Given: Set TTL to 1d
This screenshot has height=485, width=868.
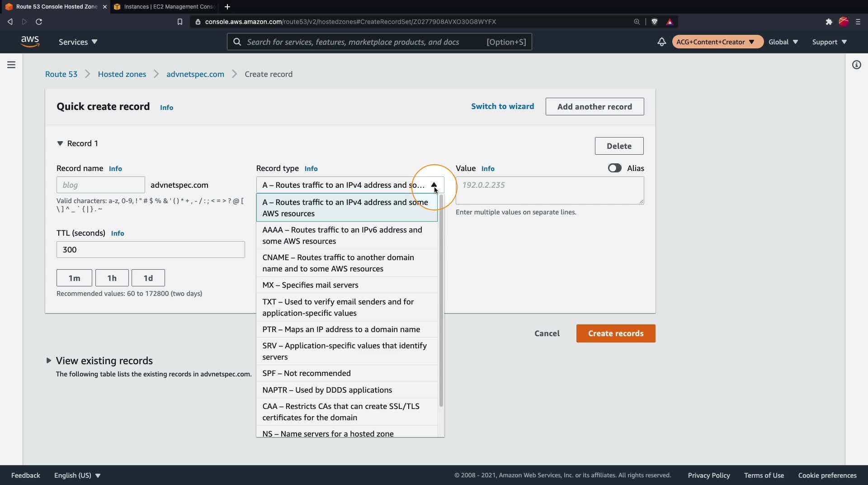Looking at the screenshot, I should click(148, 278).
